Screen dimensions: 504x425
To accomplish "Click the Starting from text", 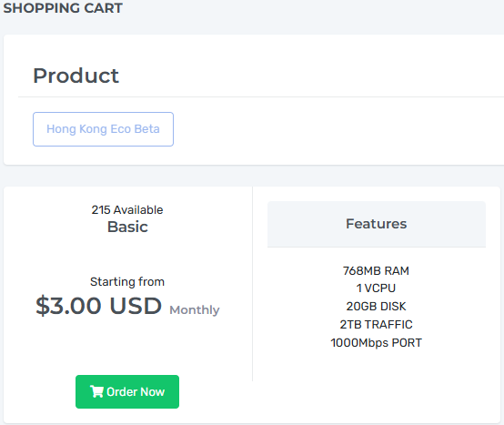I will (x=127, y=281).
